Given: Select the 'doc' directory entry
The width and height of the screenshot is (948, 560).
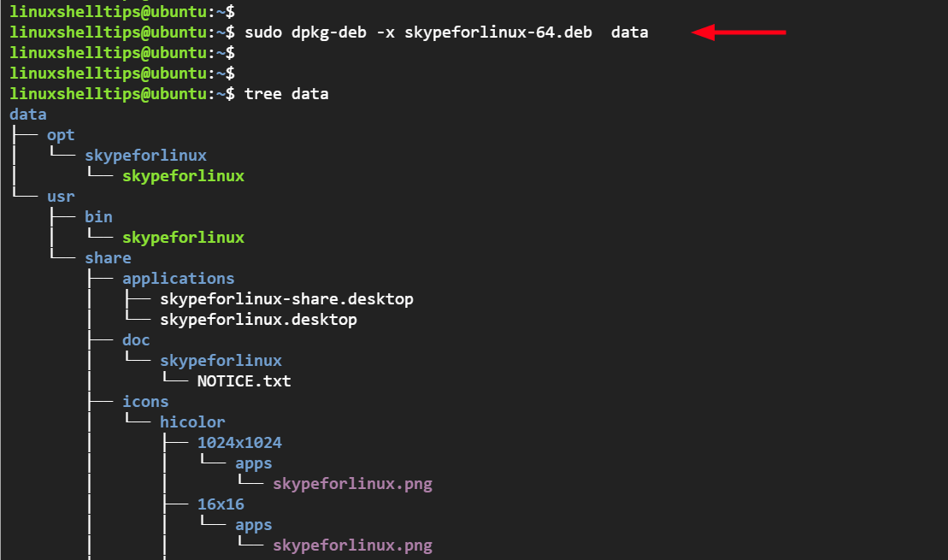Looking at the screenshot, I should point(136,340).
